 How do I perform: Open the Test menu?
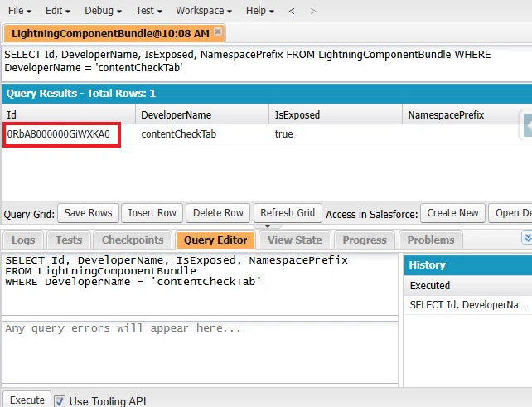tap(148, 11)
